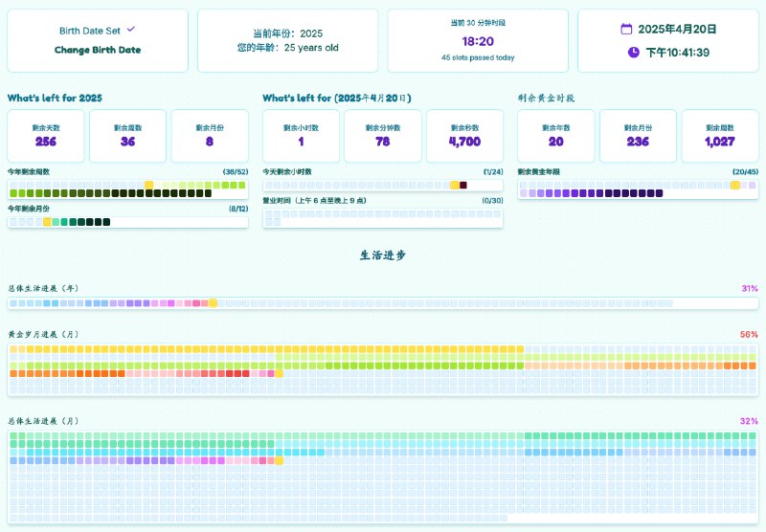The width and height of the screenshot is (766, 532).
Task: Click yellow current-month cell in 今年剩余月份 bar
Action: pos(47,222)
